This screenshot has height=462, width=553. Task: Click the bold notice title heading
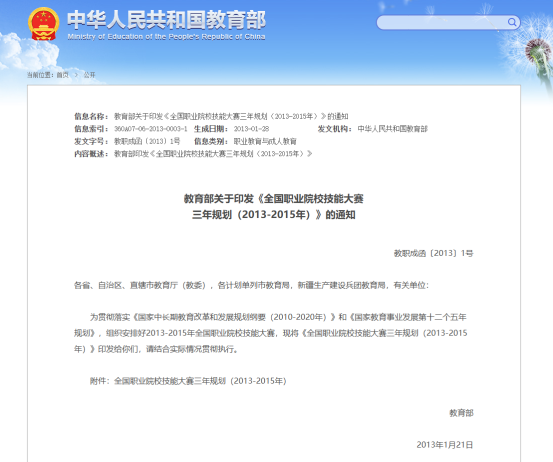(x=273, y=207)
